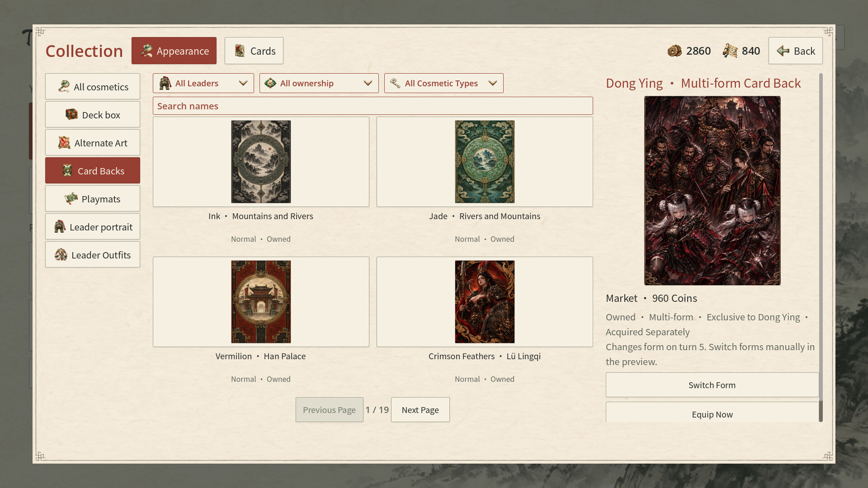Click the detail panel vertical scrollbar
Screen dimensions: 868x488
[x=821, y=248]
